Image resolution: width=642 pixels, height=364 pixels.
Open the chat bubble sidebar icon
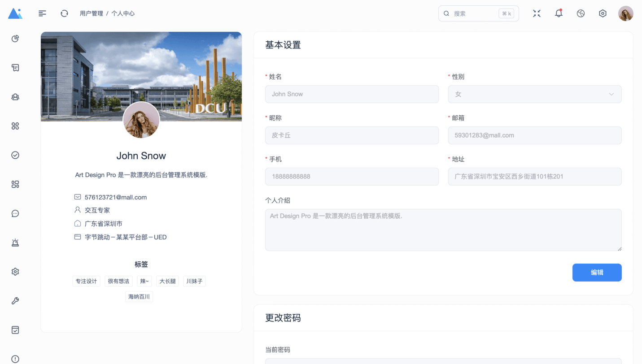click(x=15, y=213)
